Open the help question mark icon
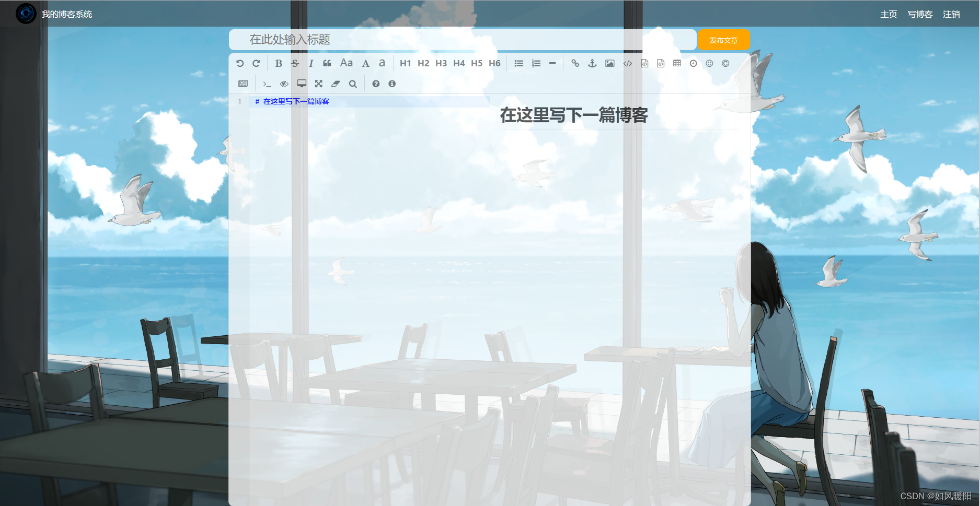This screenshot has height=506, width=980. pyautogui.click(x=376, y=84)
